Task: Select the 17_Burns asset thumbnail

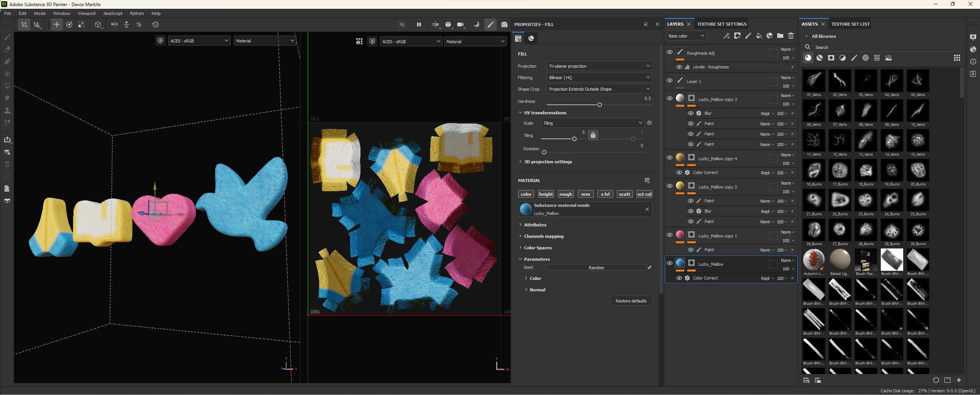Action: pyautogui.click(x=840, y=170)
